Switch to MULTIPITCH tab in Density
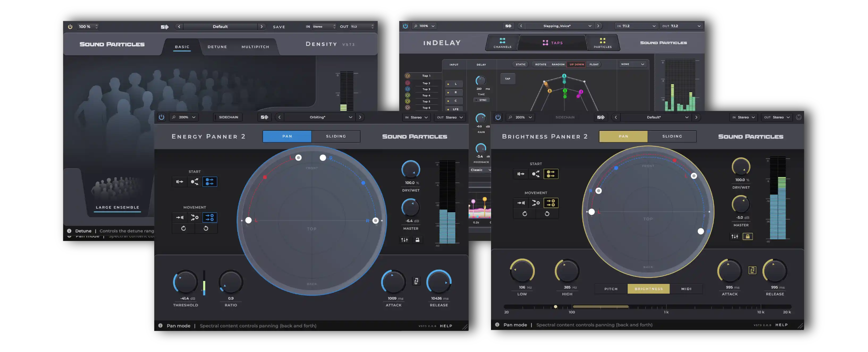The image size is (868, 352). tap(255, 47)
